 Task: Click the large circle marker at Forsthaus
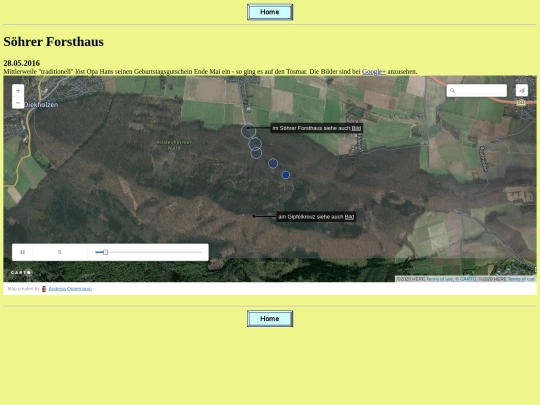tap(248, 131)
